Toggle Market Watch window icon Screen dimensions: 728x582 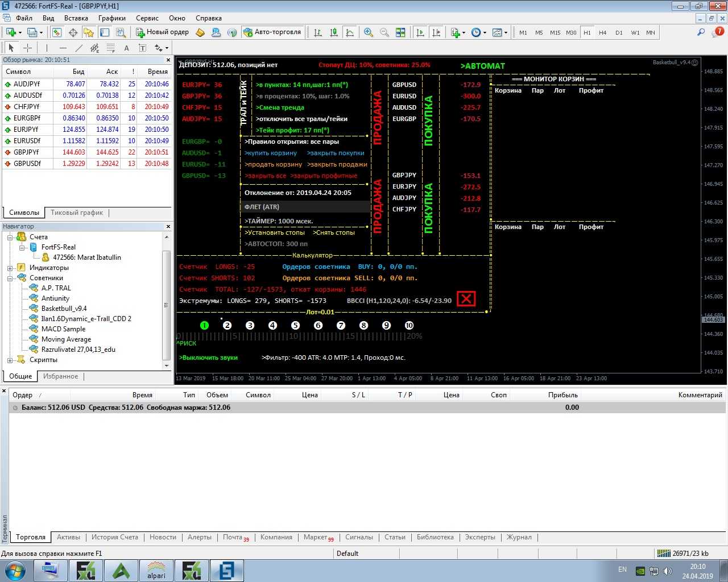[56, 32]
